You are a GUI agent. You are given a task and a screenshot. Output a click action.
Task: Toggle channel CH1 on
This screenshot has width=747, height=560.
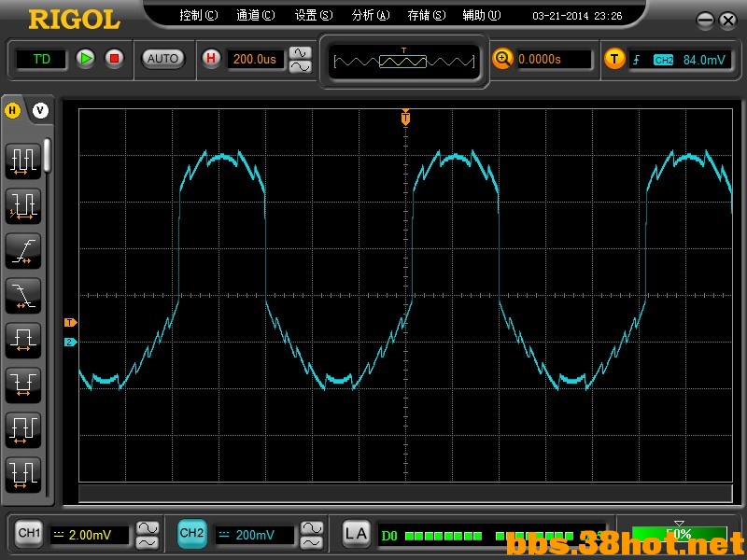[29, 534]
